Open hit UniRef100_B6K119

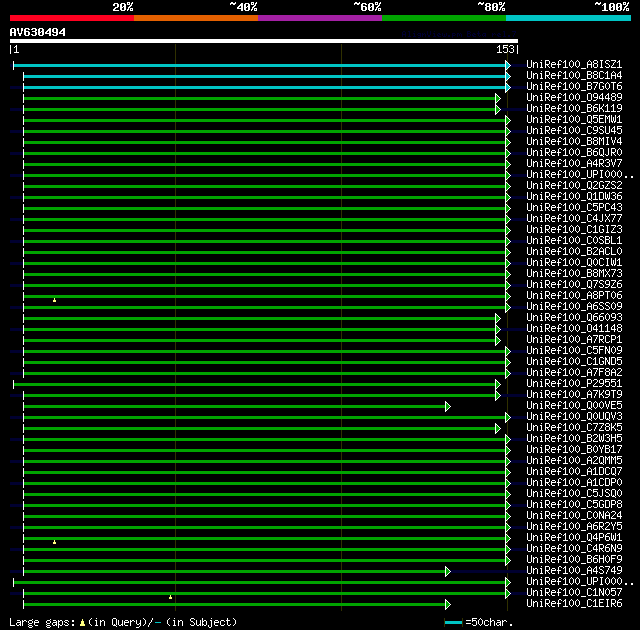point(574,109)
